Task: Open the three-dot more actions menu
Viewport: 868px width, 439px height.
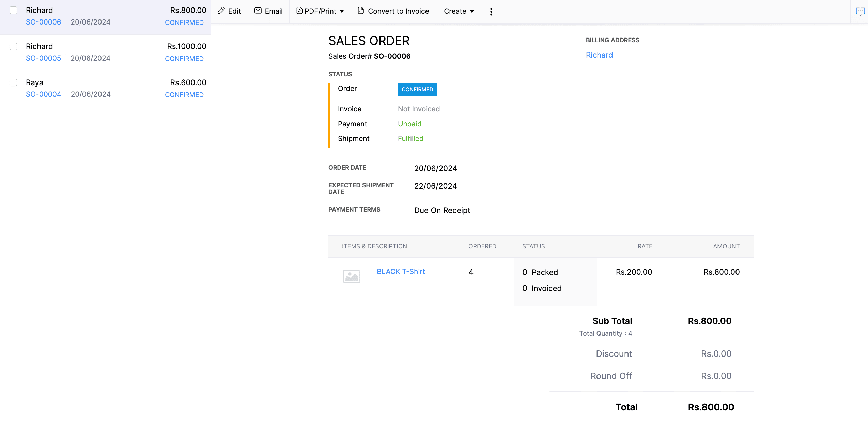Action: 491,12
